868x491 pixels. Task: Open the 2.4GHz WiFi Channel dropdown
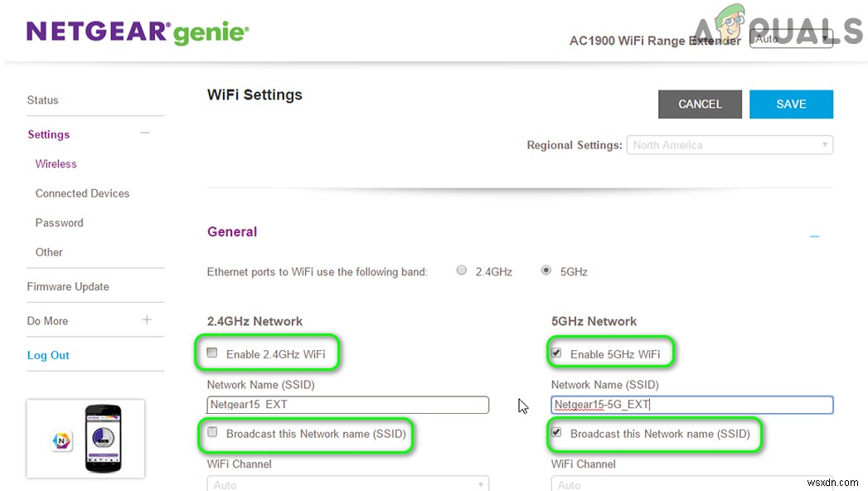[x=480, y=484]
